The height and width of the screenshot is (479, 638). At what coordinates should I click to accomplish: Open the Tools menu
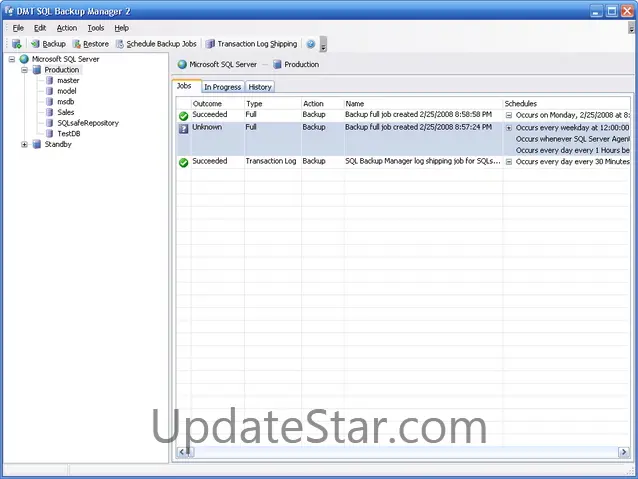pyautogui.click(x=96, y=28)
